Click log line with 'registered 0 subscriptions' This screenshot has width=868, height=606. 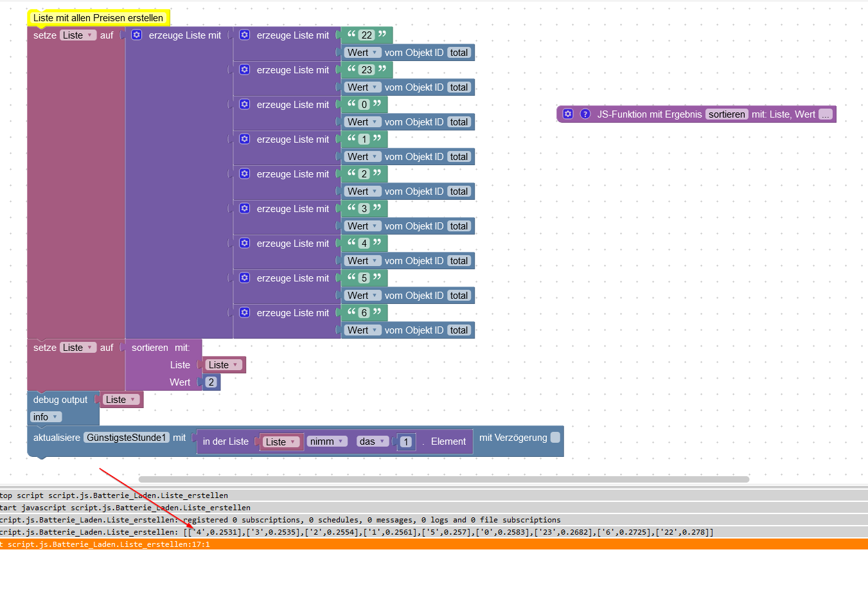434,520
